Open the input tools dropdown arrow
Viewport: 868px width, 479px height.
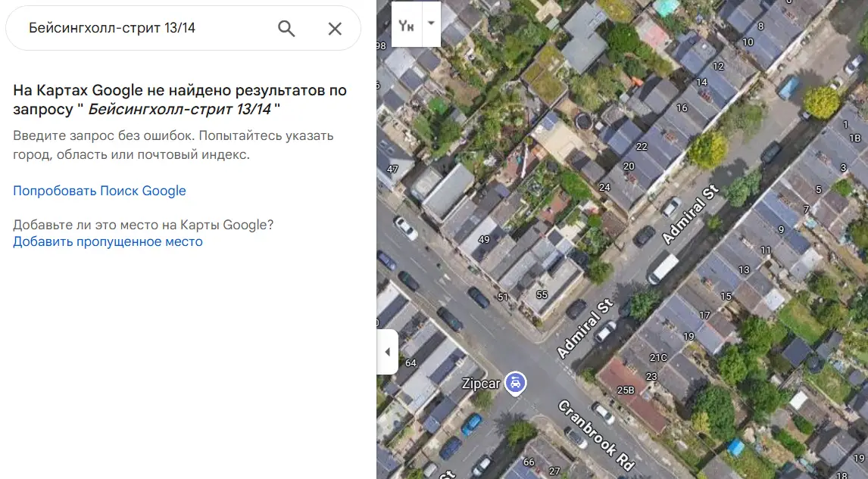[431, 23]
